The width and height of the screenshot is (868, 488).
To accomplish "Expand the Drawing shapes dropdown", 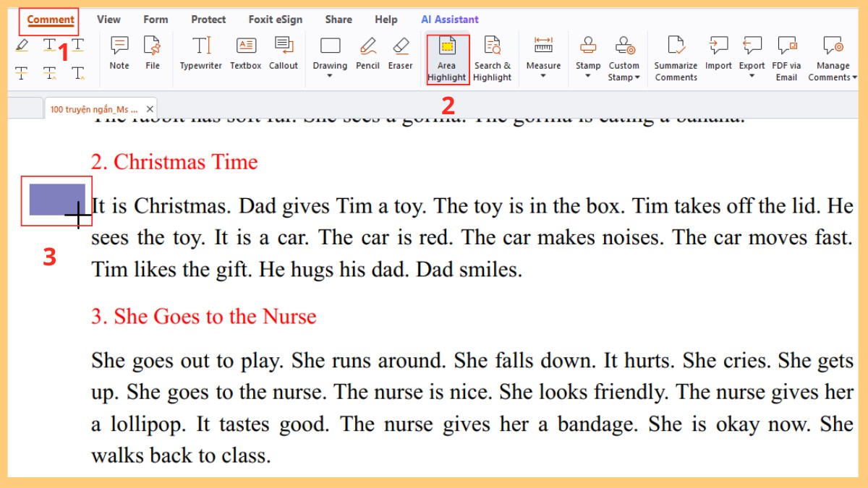I will pos(330,75).
